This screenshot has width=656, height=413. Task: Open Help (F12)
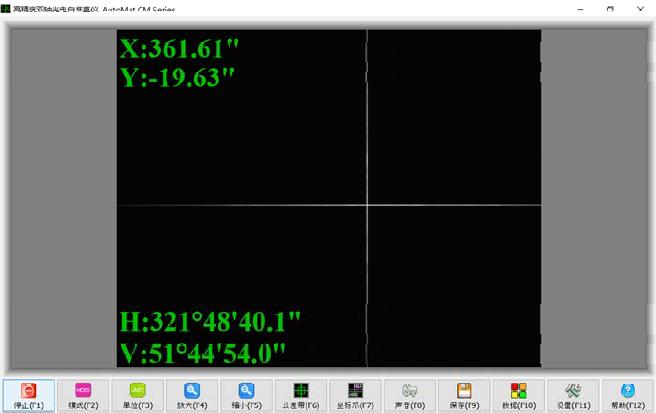point(627,395)
